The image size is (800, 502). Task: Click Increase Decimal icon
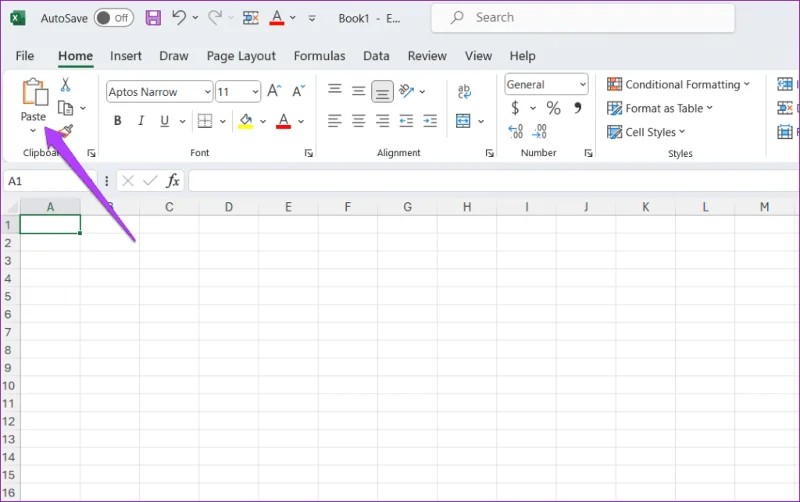tap(515, 132)
